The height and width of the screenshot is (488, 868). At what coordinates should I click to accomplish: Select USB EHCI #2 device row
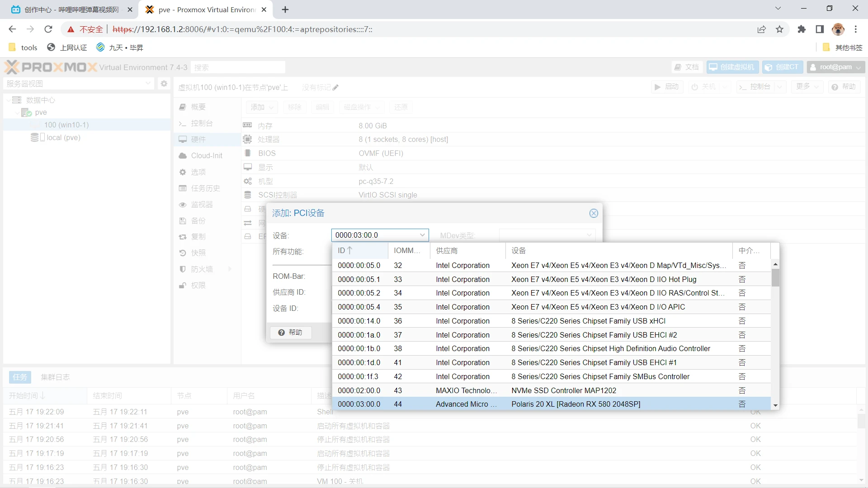(x=551, y=335)
